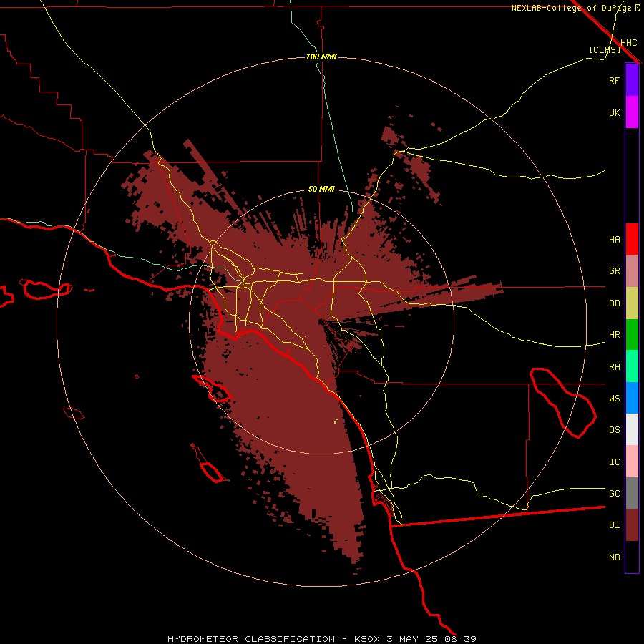The height and width of the screenshot is (644, 644).
Task: Click the HHC product label
Action: click(629, 43)
